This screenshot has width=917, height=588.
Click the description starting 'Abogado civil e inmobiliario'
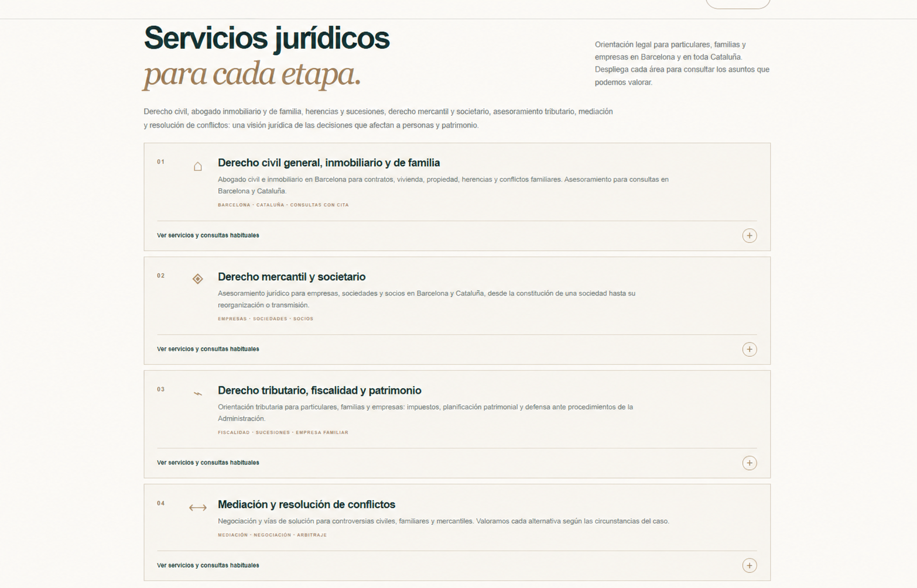pyautogui.click(x=443, y=185)
